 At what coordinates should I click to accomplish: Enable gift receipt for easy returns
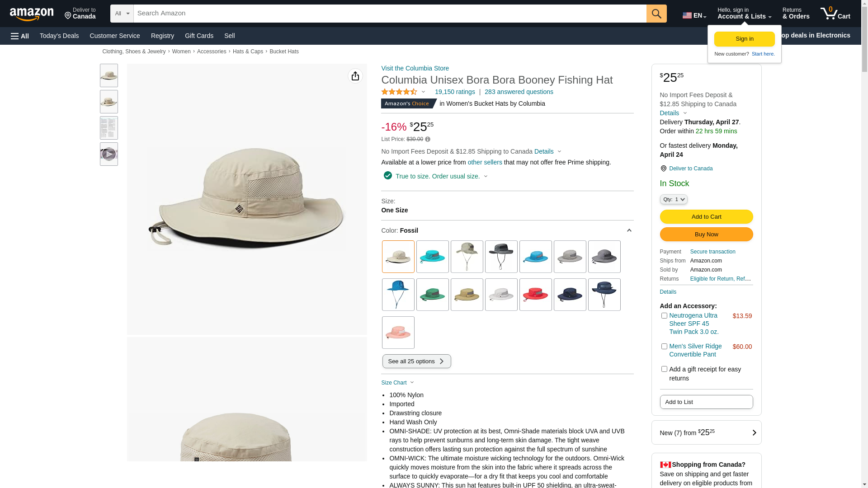click(664, 369)
